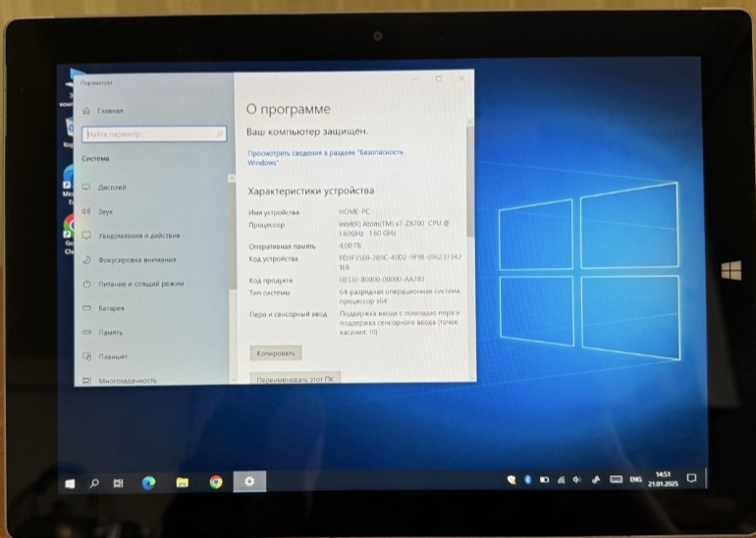756x538 pixels.
Task: Follow the Безопасность Windows details link
Action: 325,157
